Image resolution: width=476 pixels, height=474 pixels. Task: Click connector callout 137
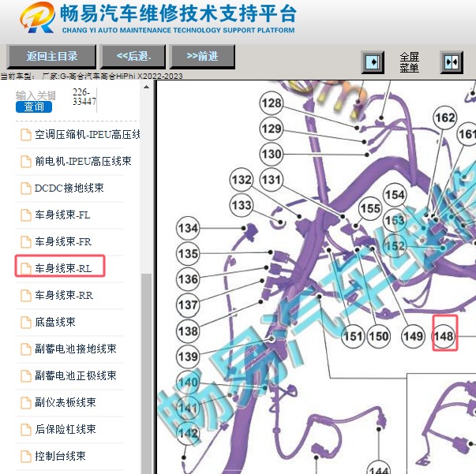[x=188, y=304]
